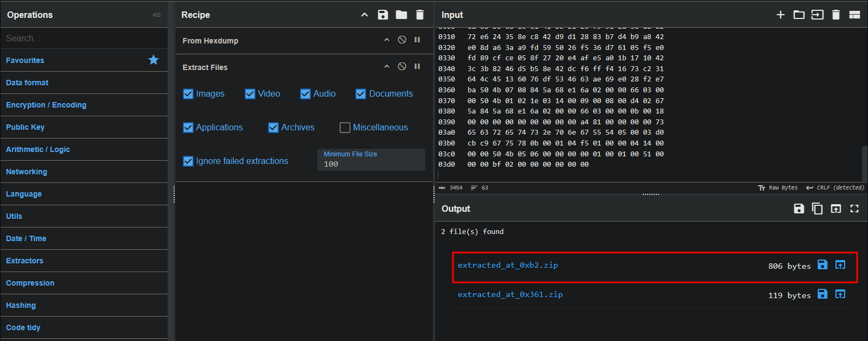Set breakpoint on the Extract Files operation
The image size is (868, 341).
(417, 66)
